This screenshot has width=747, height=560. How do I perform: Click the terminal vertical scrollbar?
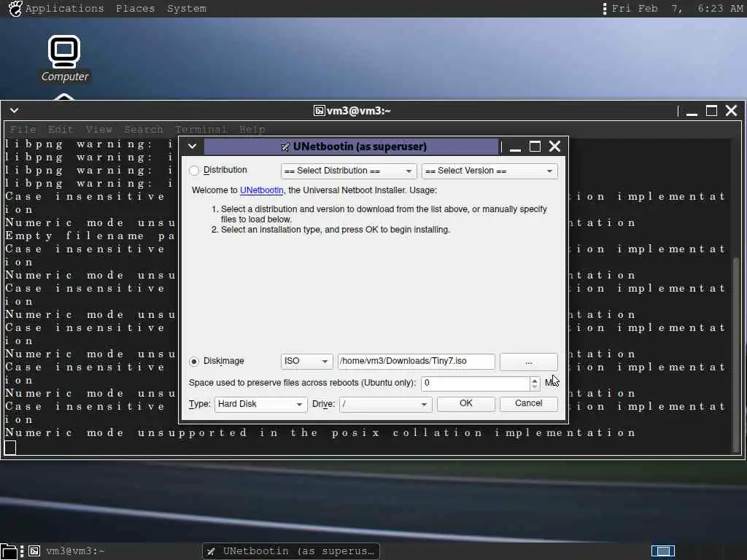[x=736, y=354]
